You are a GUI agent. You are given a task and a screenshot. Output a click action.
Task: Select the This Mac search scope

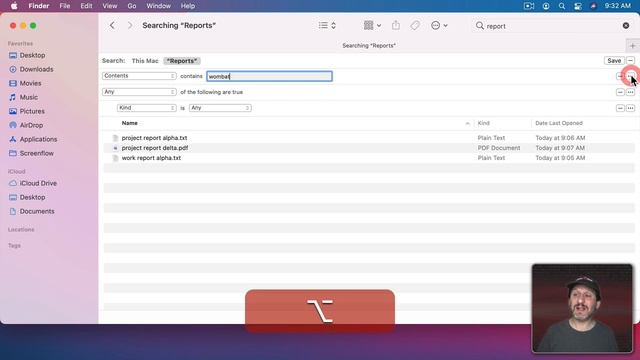145,61
